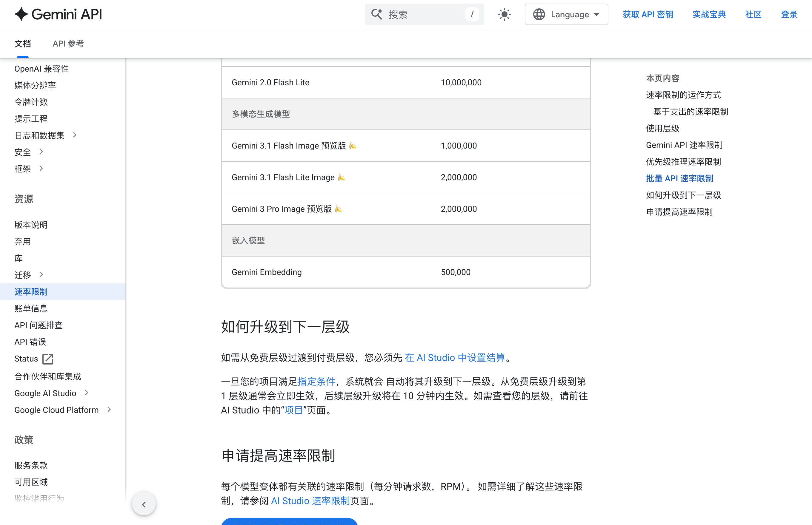812x525 pixels.
Task: Click the banana icon next to Gemini 3 Pro Image
Action: pyautogui.click(x=339, y=209)
